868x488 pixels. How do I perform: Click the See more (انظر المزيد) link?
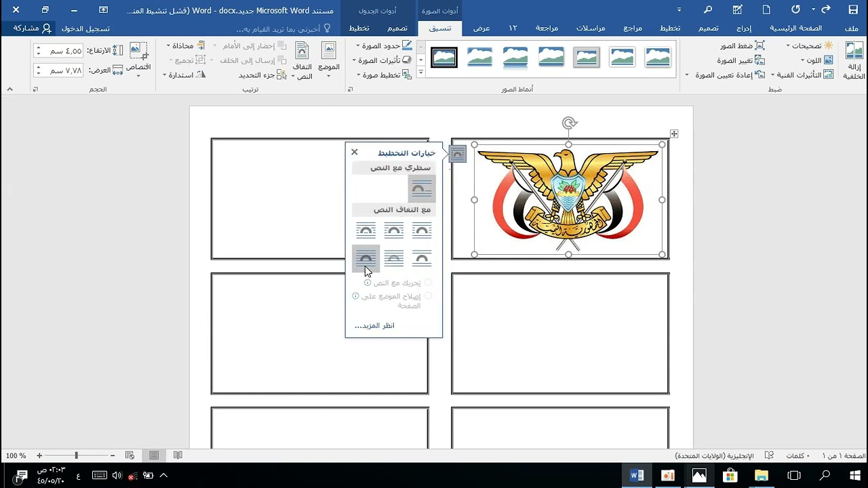click(374, 325)
